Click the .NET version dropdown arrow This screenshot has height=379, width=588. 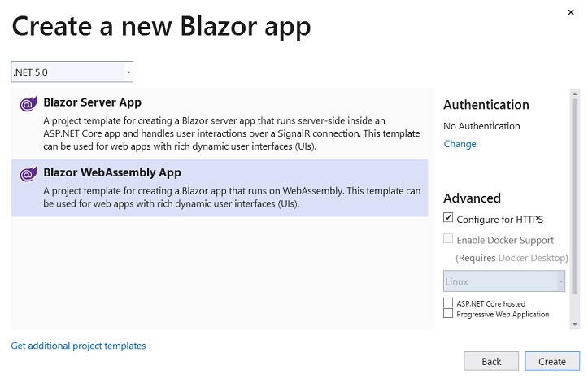(x=128, y=72)
